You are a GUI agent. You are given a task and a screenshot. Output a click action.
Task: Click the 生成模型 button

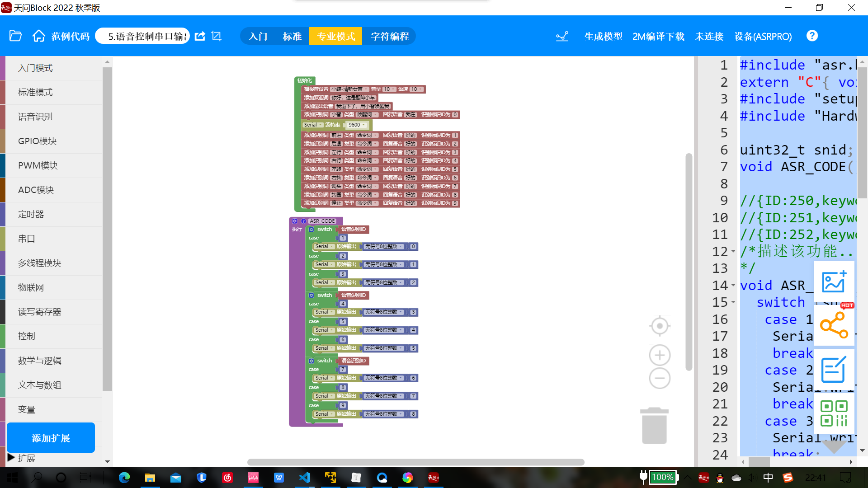coord(603,36)
